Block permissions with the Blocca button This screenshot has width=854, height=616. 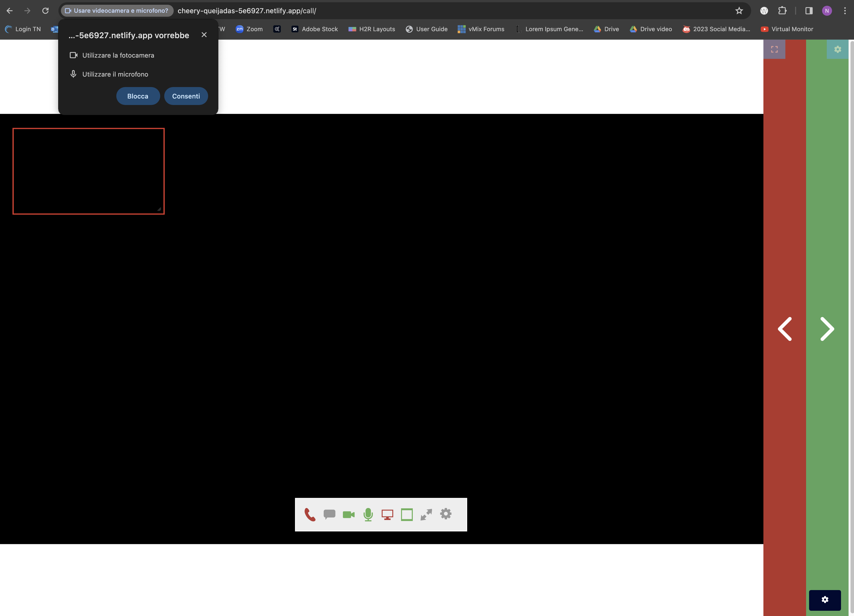coord(138,96)
